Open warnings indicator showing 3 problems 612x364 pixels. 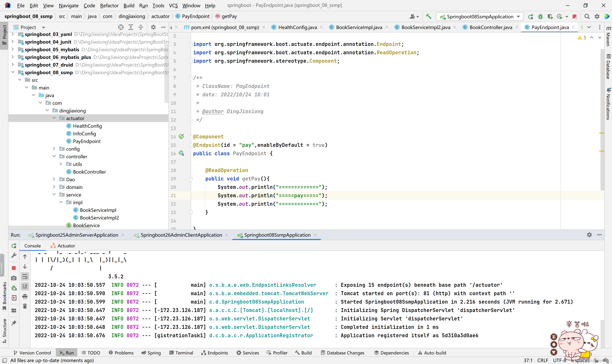582,37
